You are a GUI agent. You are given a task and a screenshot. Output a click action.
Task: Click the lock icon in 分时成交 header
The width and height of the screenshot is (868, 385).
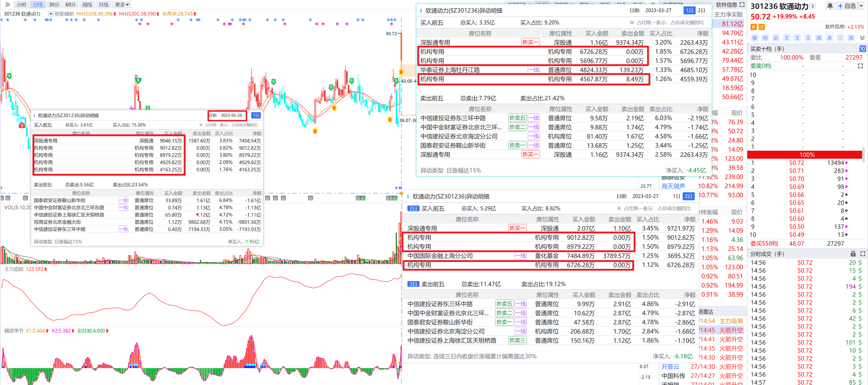[x=853, y=254]
